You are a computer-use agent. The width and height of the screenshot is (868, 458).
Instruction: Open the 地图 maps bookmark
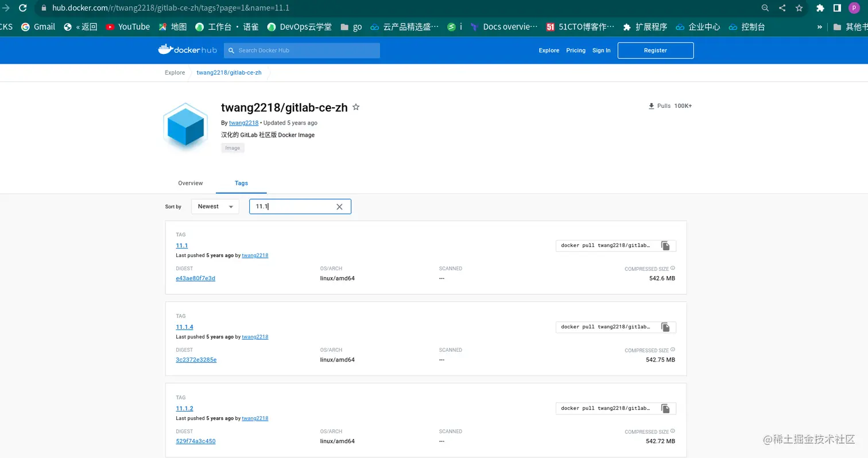(173, 27)
